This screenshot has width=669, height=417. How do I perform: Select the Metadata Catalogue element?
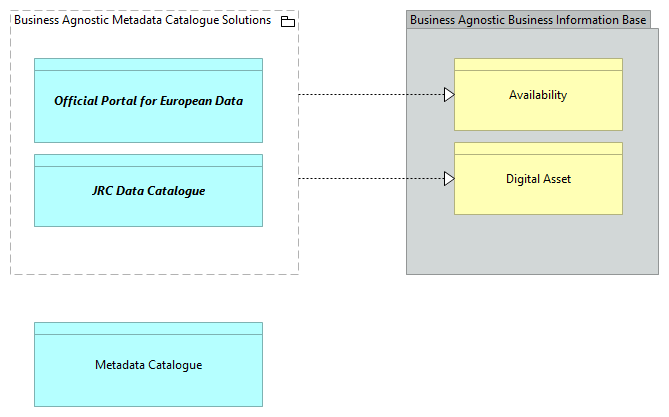coord(148,365)
